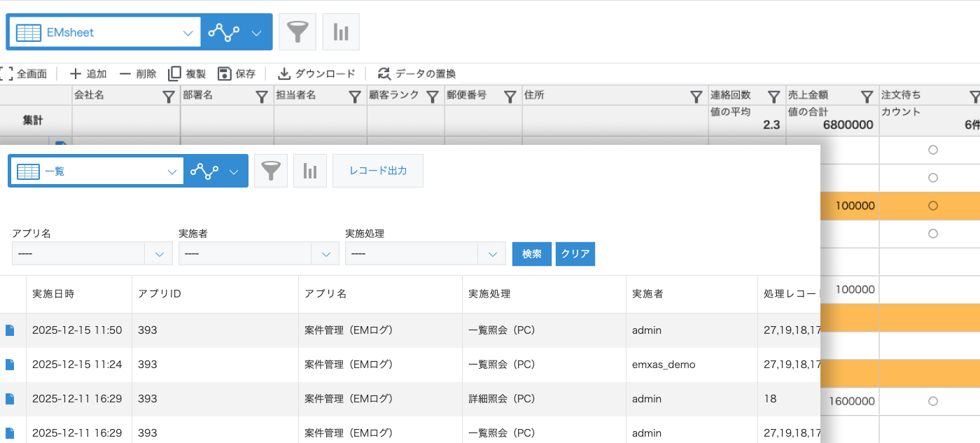Open the アプリ名 dropdown

click(x=92, y=253)
